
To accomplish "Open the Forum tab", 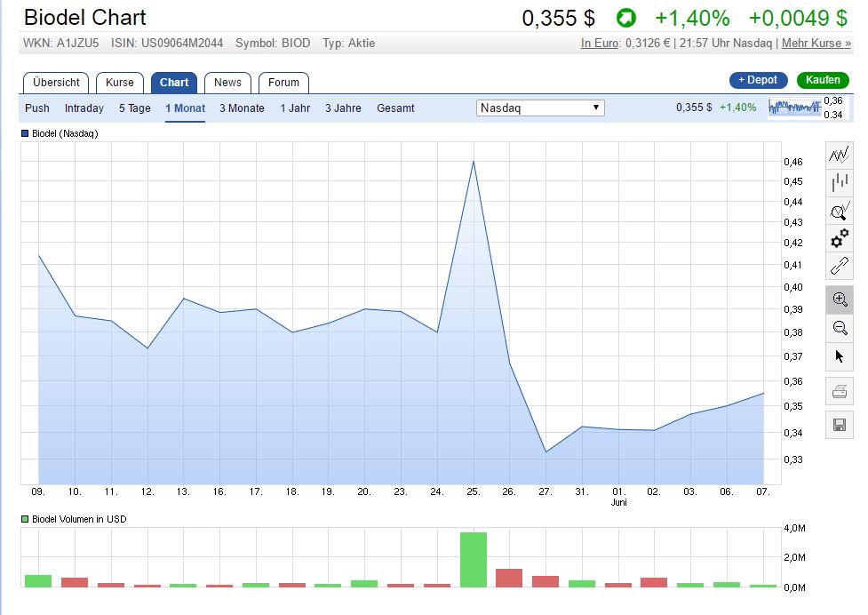I will [283, 83].
